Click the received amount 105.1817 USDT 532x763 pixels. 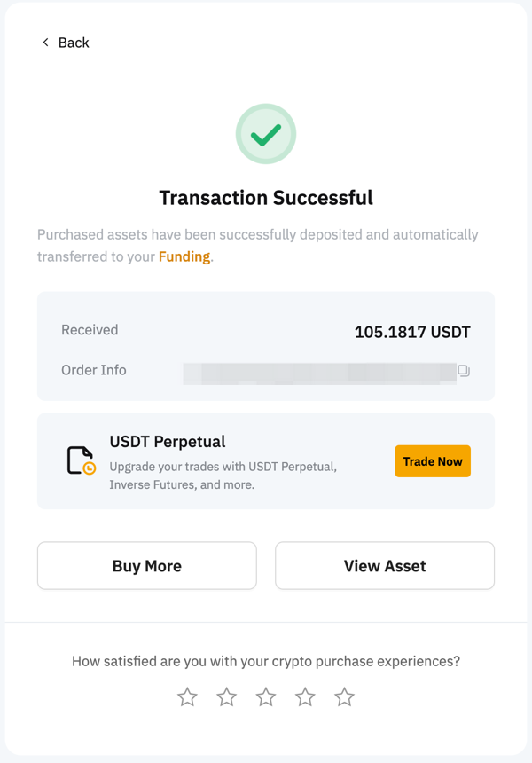pyautogui.click(x=412, y=333)
